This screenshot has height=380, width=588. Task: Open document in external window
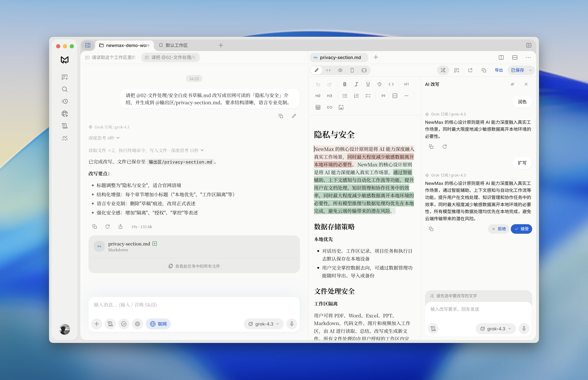470,70
